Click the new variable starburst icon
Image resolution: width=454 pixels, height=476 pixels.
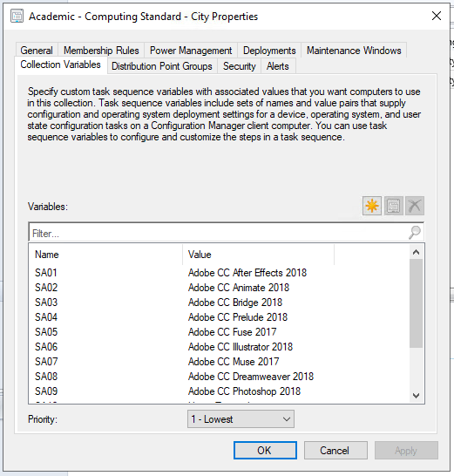(372, 206)
